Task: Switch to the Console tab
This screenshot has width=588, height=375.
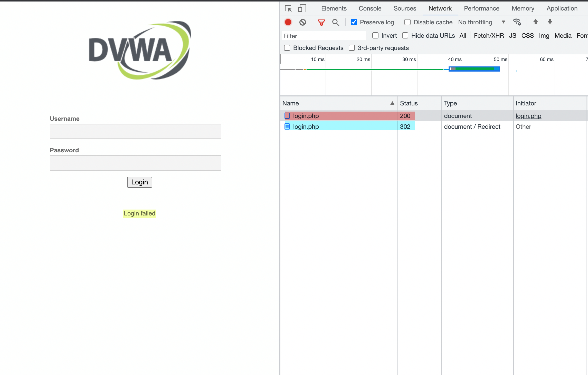Action: point(370,8)
